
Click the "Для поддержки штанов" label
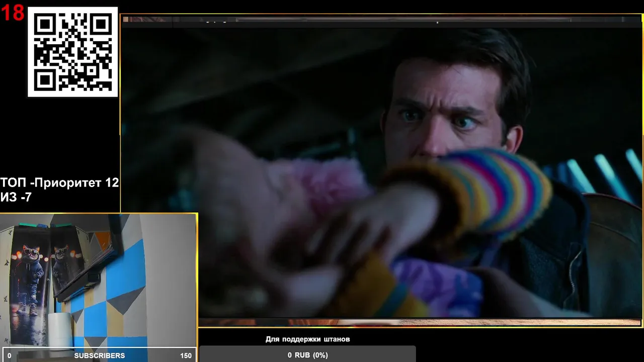tap(307, 339)
